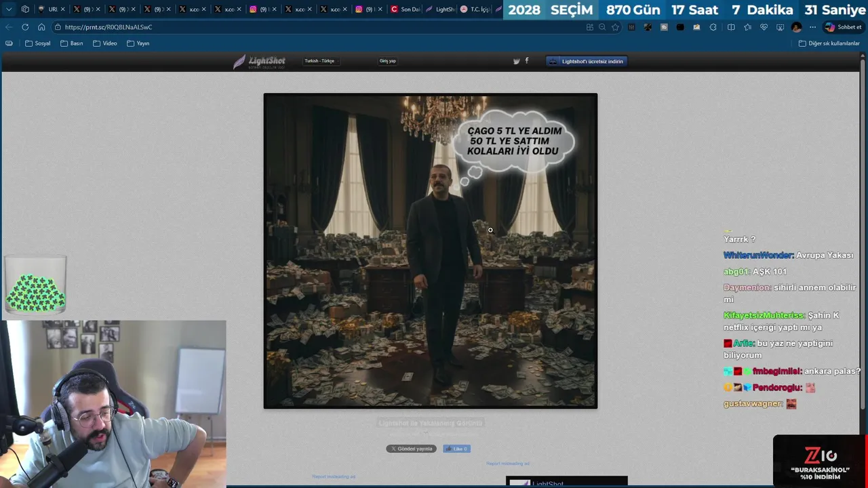Open the tab actions menu chevron
This screenshot has height=488, width=868.
[x=9, y=9]
